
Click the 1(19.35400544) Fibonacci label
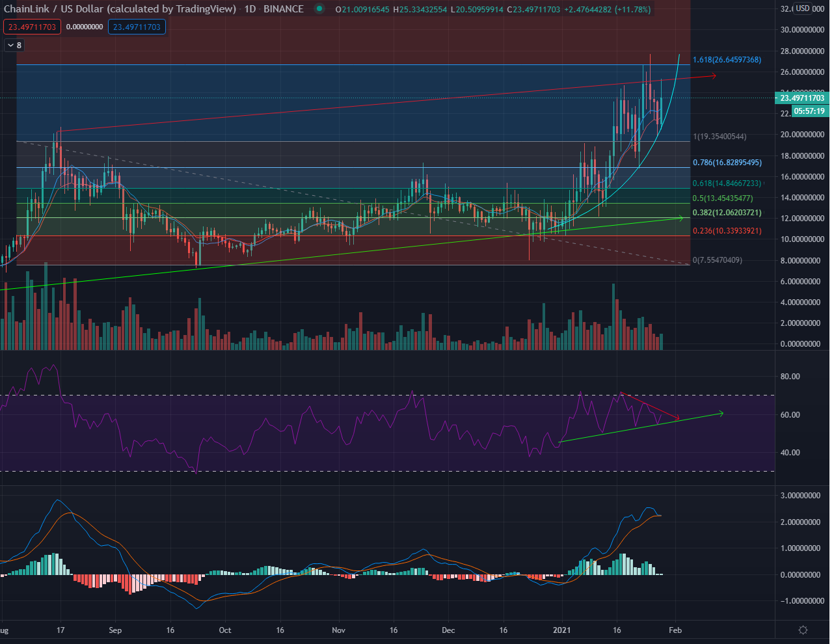(x=720, y=137)
